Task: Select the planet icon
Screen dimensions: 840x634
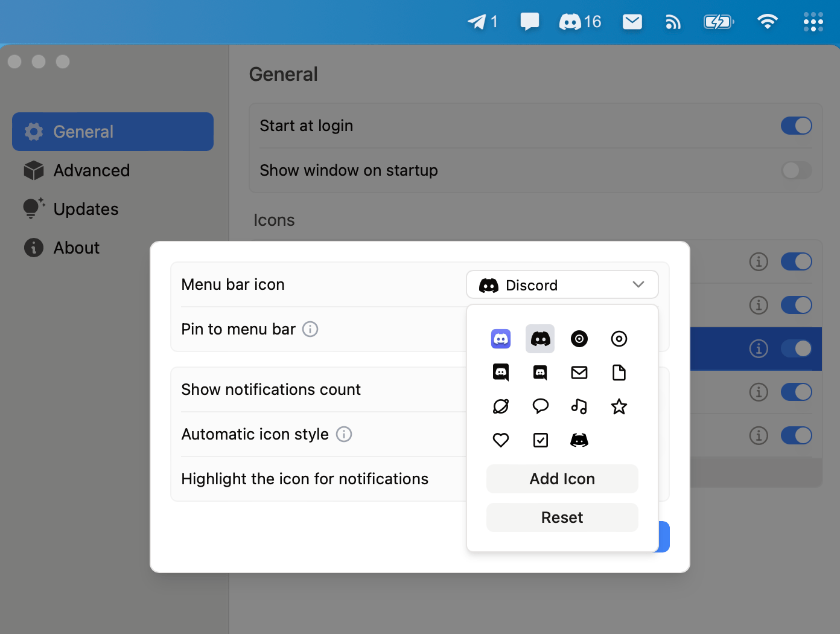Action: click(501, 406)
